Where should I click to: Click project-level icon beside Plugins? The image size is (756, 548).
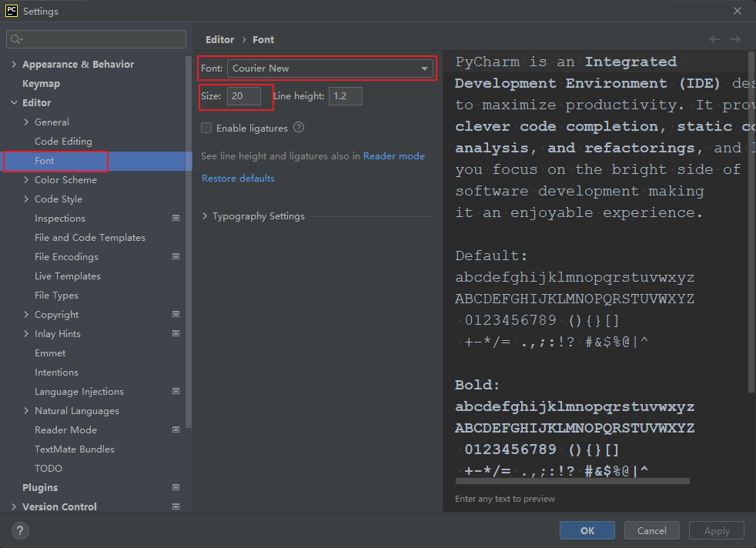click(176, 488)
